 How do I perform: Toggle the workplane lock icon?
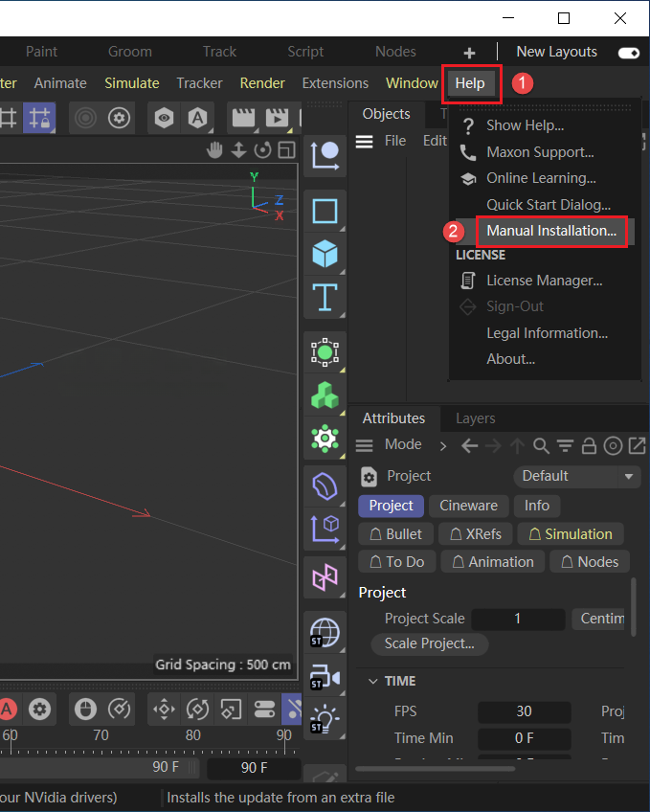tap(39, 118)
